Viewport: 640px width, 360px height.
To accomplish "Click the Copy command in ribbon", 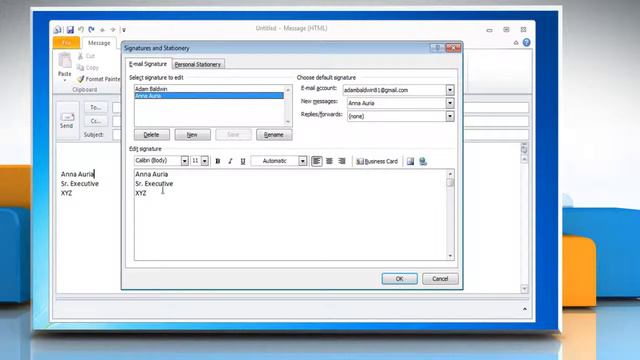I will click(89, 67).
